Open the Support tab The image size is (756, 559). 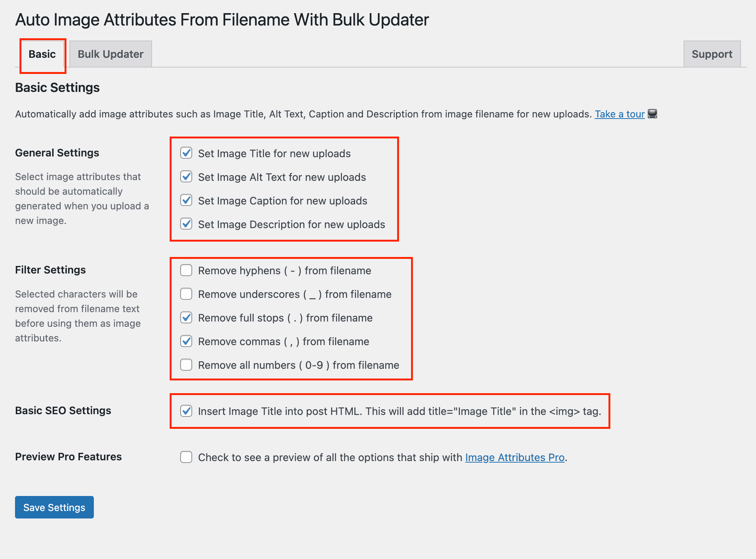(712, 54)
